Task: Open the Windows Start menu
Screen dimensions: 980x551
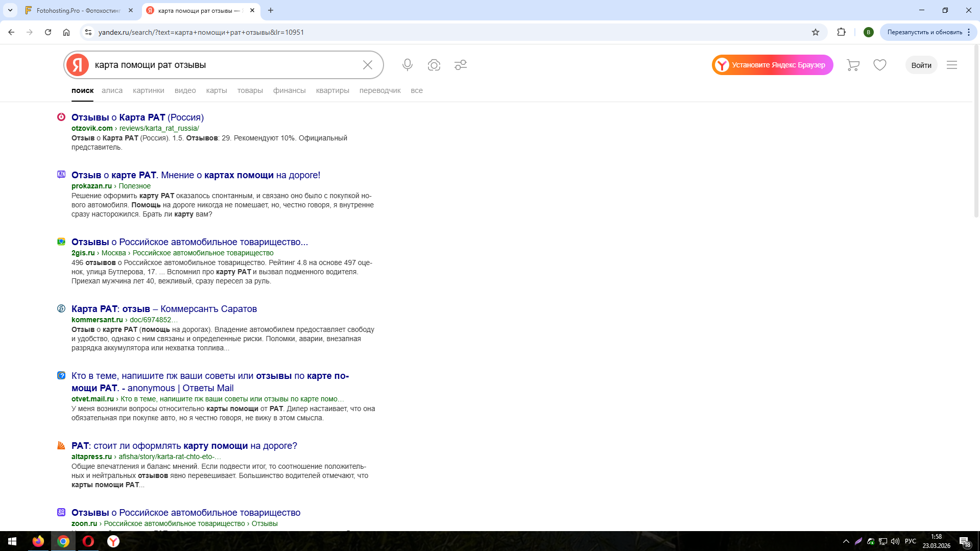Action: 12,541
